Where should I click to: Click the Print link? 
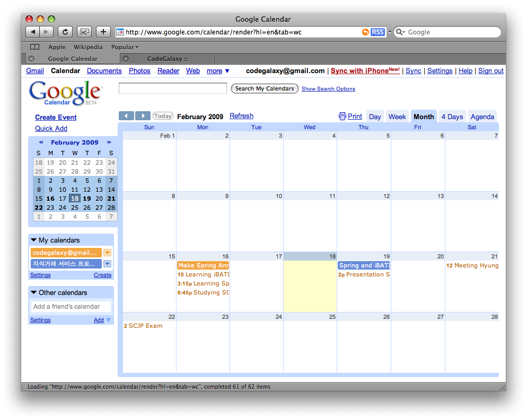pyautogui.click(x=355, y=116)
